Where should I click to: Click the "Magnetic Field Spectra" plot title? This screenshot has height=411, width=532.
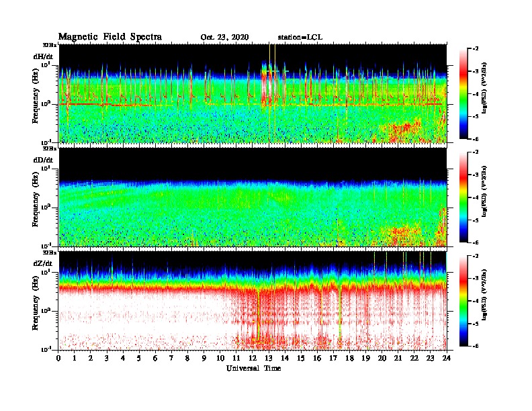click(x=110, y=38)
